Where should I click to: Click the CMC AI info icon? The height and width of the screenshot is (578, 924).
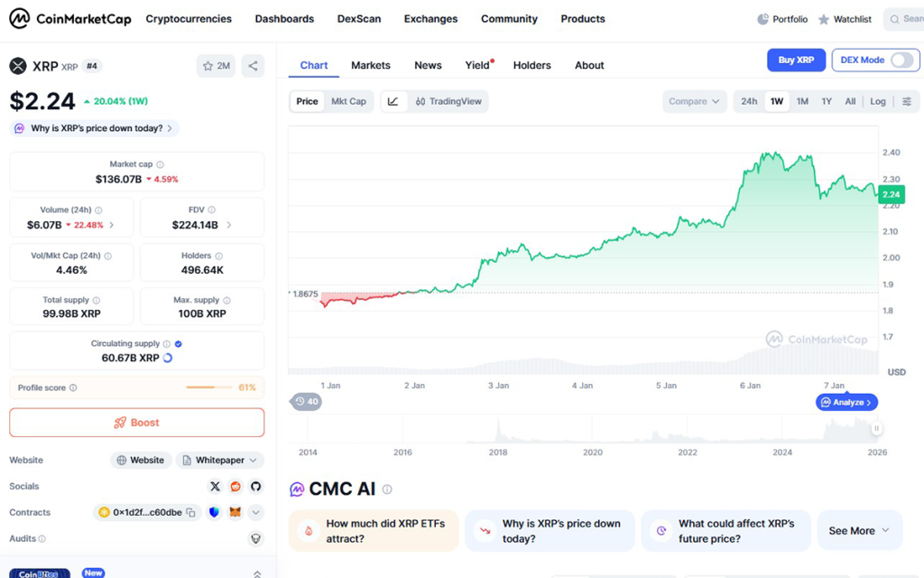coord(387,489)
